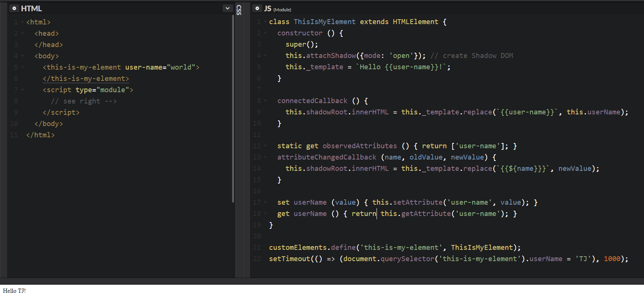Click 'newValue' at end of JS line 14
The height and width of the screenshot is (301, 644).
click(575, 169)
